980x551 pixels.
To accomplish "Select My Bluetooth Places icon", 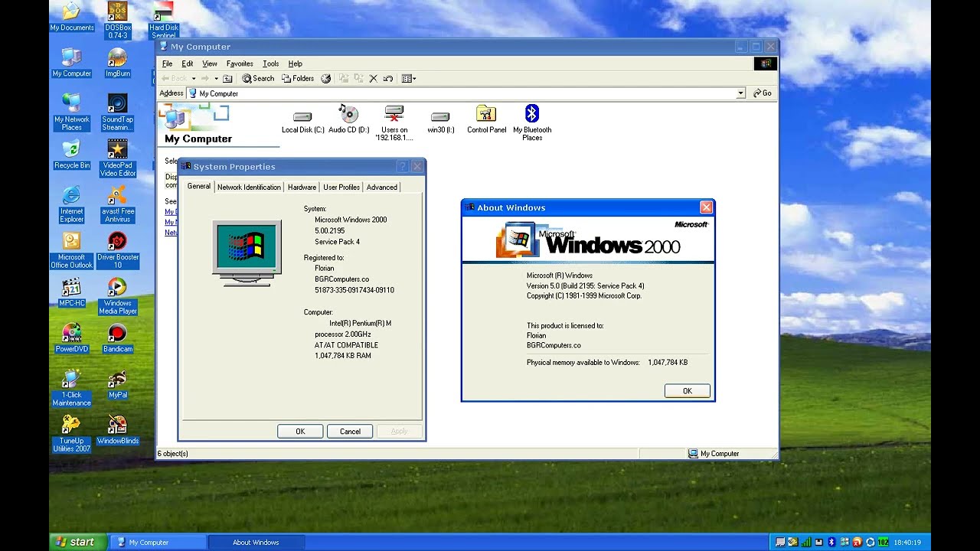I will tap(532, 122).
